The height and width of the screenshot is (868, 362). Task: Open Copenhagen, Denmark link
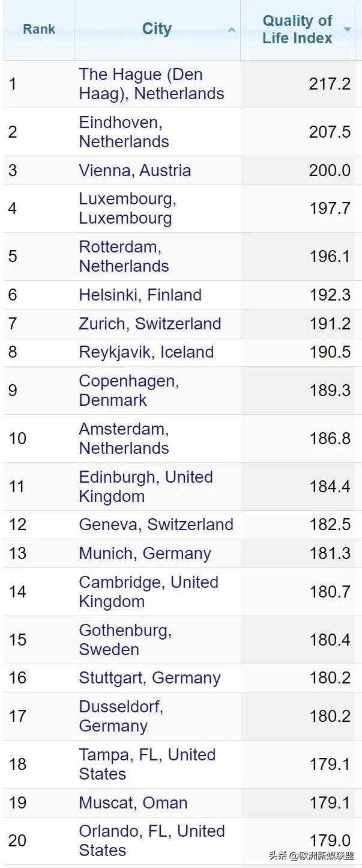point(128,391)
